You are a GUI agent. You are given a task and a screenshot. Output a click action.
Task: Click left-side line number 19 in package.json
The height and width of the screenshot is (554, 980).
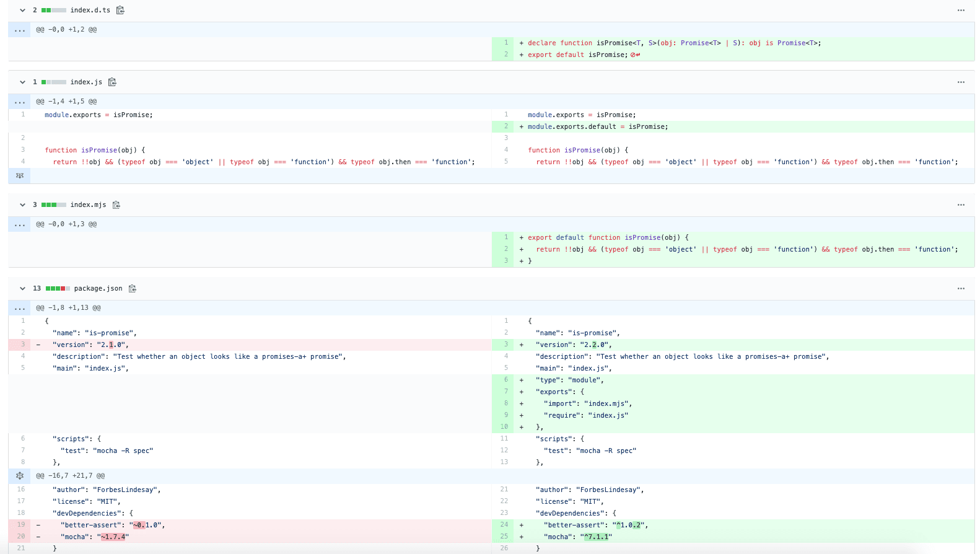20,525
